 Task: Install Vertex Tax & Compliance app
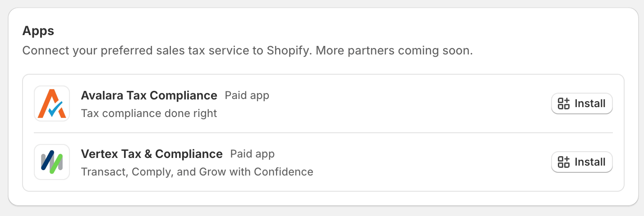pyautogui.click(x=582, y=162)
